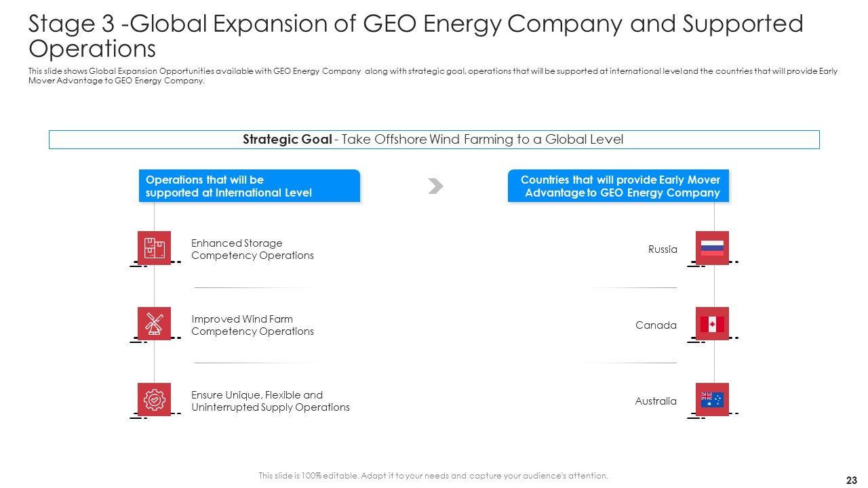
Task: Click the wind farm windmill icon
Action: pyautogui.click(x=155, y=324)
